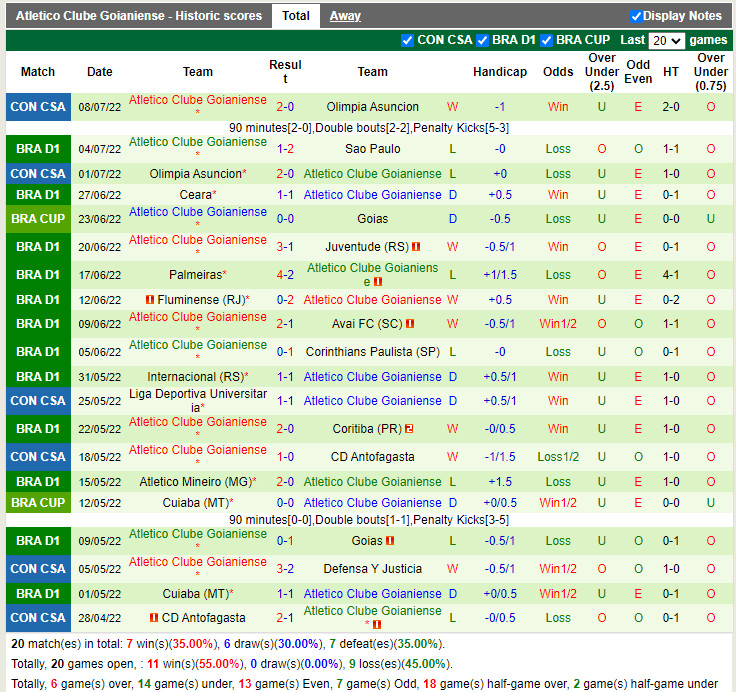The height and width of the screenshot is (692, 736).
Task: Click the penalty kicks [3-5] note row
Action: point(369,520)
